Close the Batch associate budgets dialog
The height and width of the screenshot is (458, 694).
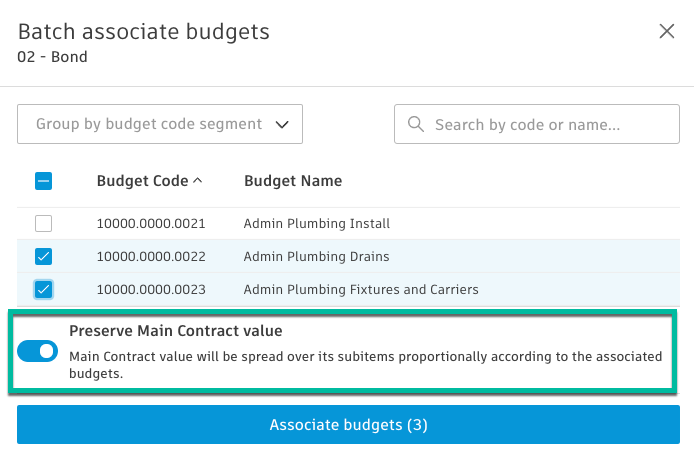point(667,31)
